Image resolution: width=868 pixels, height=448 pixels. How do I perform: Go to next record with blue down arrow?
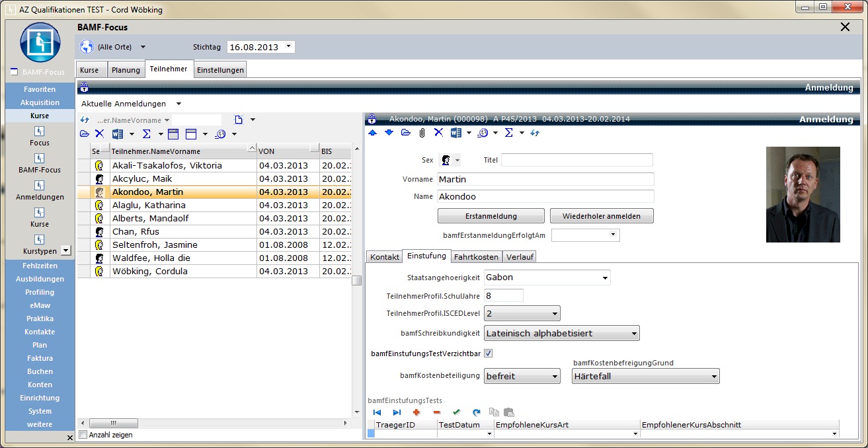(x=389, y=133)
